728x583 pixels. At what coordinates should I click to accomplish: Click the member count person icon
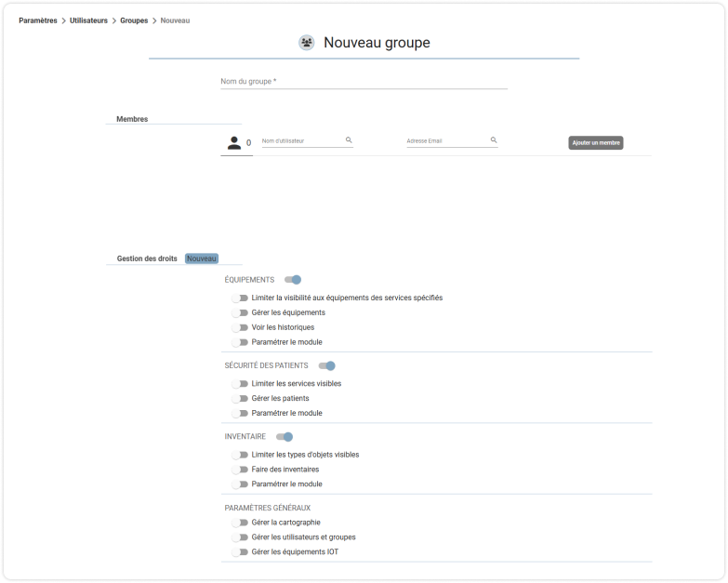point(234,142)
